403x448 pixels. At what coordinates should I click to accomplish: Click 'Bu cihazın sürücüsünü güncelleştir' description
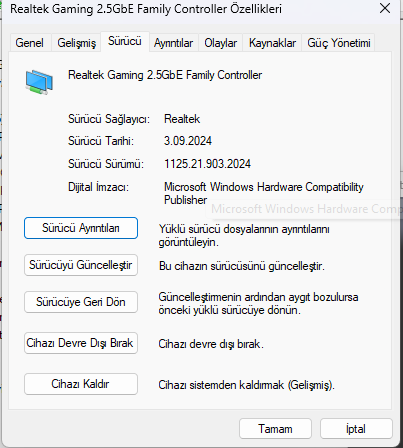(242, 266)
